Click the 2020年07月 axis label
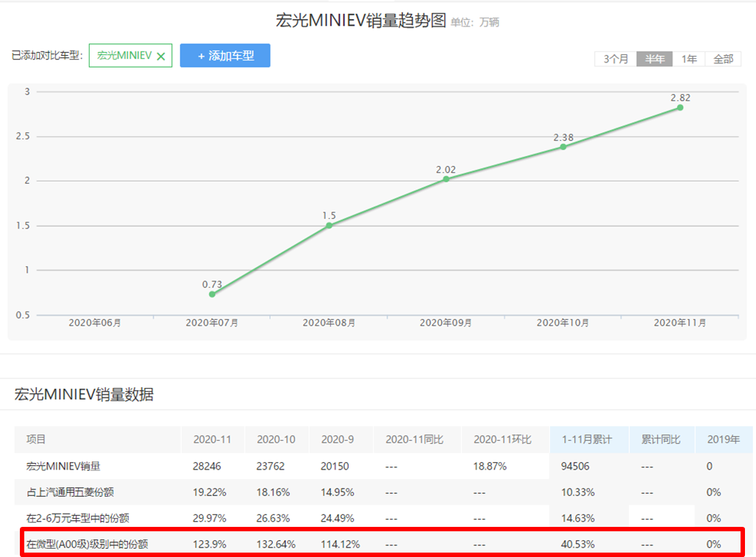756x557 pixels. pos(212,323)
